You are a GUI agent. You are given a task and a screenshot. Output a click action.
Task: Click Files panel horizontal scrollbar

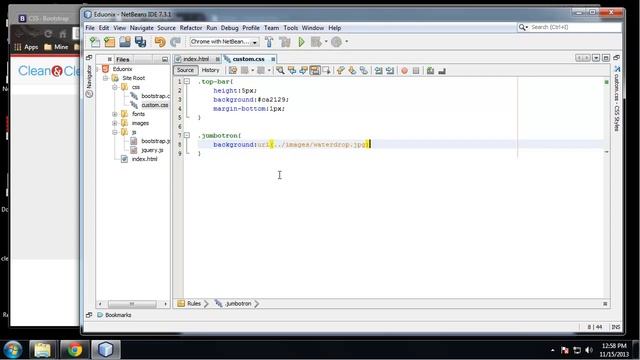click(x=132, y=304)
